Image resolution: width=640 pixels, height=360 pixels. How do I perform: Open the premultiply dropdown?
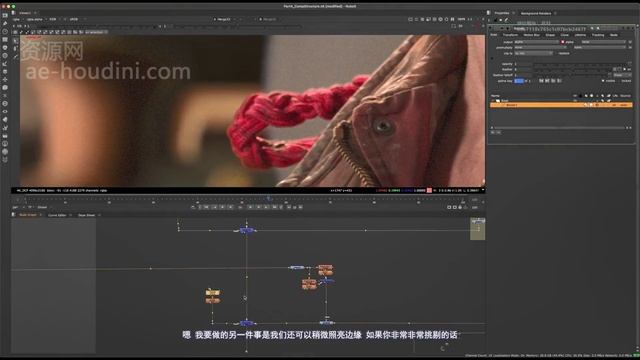pos(540,48)
